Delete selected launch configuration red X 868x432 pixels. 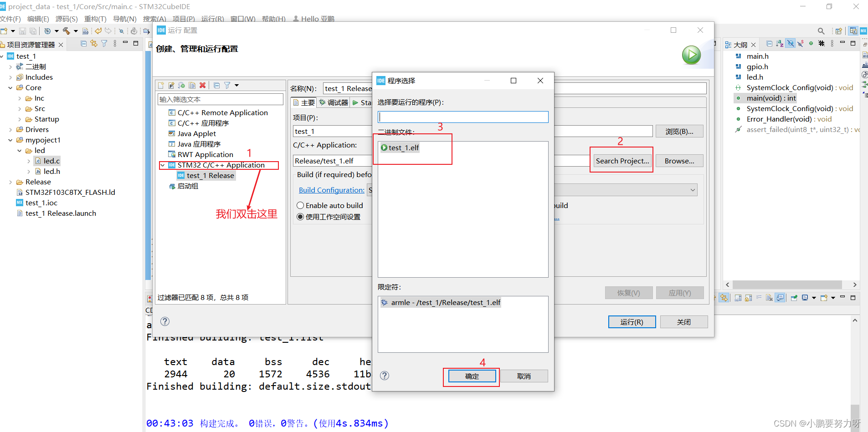[203, 85]
